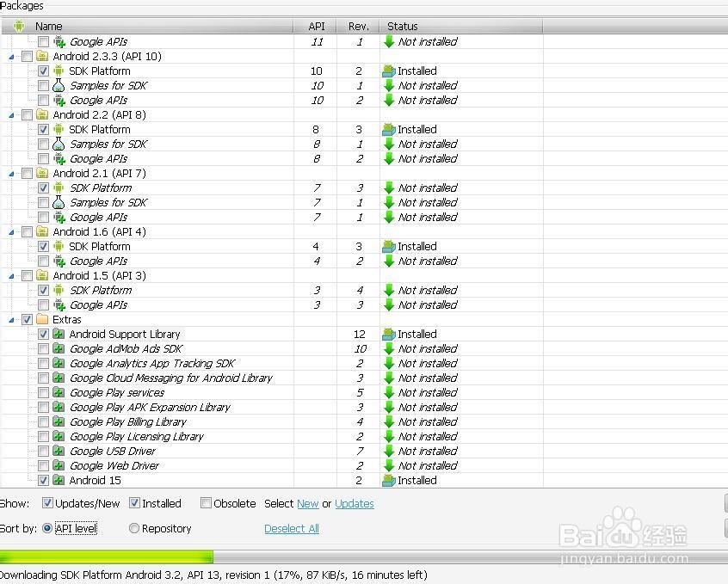Viewport: 728px width, 584px height.
Task: Check Google APIs under Android 2.1
Action: [x=43, y=217]
